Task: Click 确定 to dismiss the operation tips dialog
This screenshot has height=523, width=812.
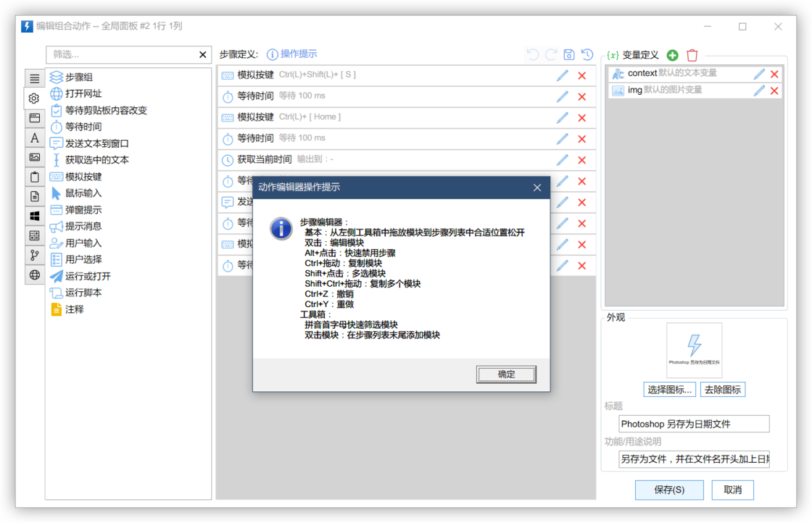Action: pos(506,375)
